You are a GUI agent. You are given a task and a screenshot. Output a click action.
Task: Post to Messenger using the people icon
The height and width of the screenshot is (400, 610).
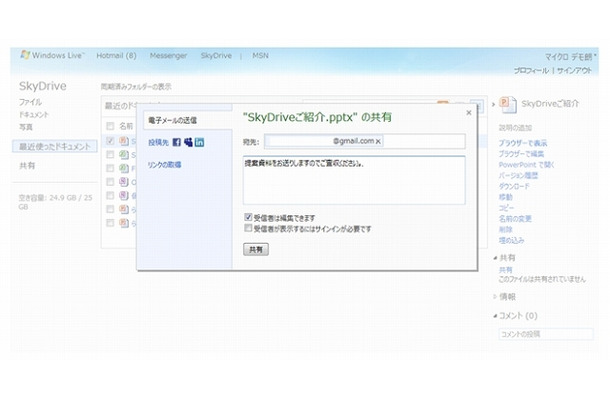tap(188, 142)
